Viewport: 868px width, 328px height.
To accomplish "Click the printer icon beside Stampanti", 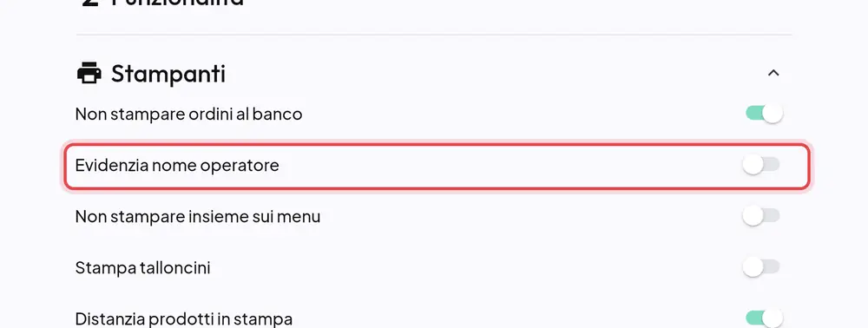I will [x=89, y=73].
